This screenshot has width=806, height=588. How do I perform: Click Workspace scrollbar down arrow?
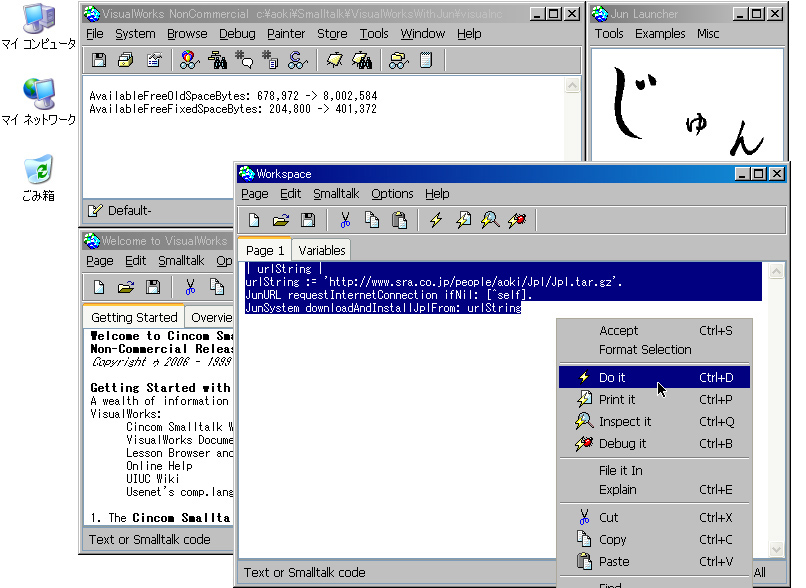[776, 549]
